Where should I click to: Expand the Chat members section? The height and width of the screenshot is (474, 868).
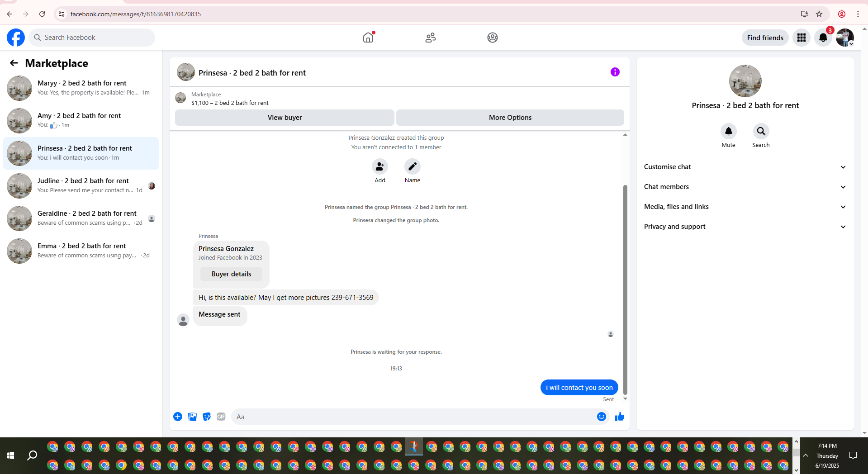745,187
